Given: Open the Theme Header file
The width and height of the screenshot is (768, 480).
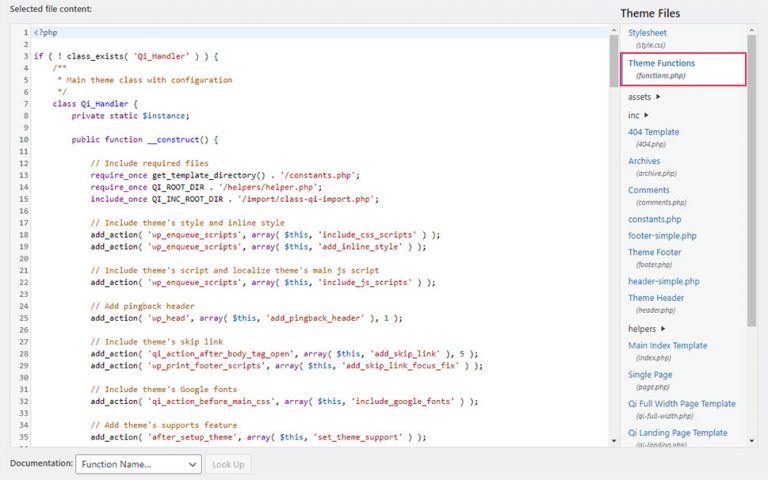Looking at the screenshot, I should click(656, 298).
